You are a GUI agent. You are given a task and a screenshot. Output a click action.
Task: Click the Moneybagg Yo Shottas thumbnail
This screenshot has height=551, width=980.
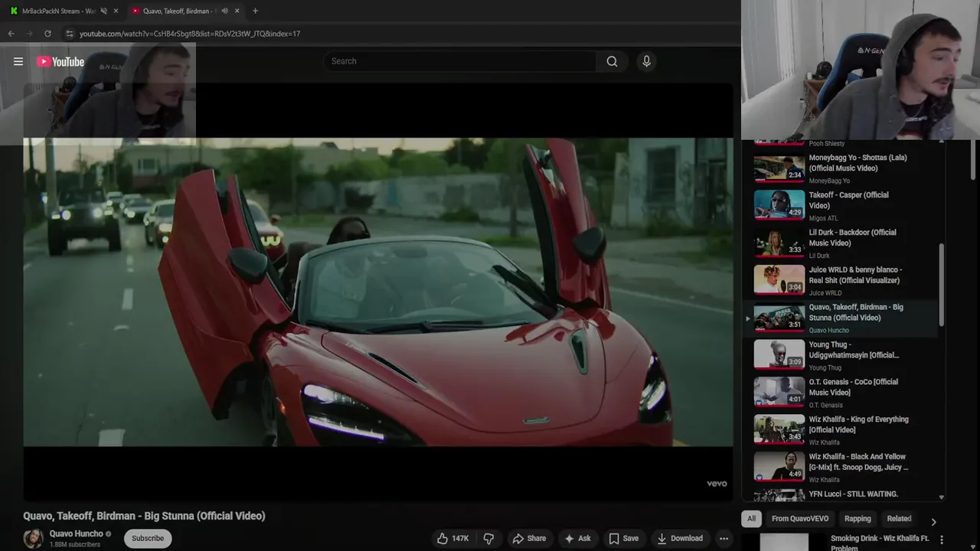[x=779, y=169]
